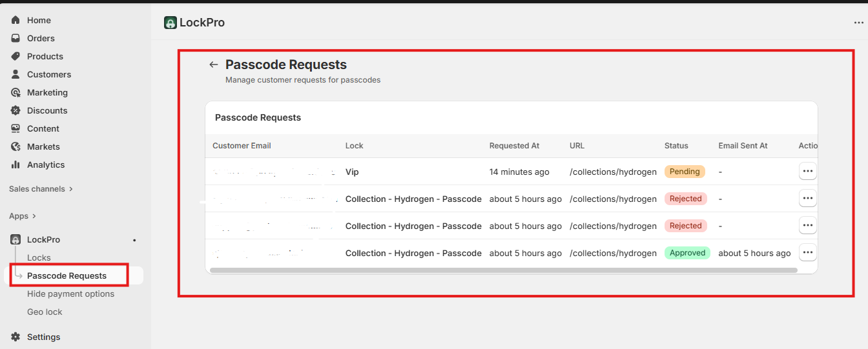868x349 pixels.
Task: Go back using the left arrow
Action: [214, 65]
